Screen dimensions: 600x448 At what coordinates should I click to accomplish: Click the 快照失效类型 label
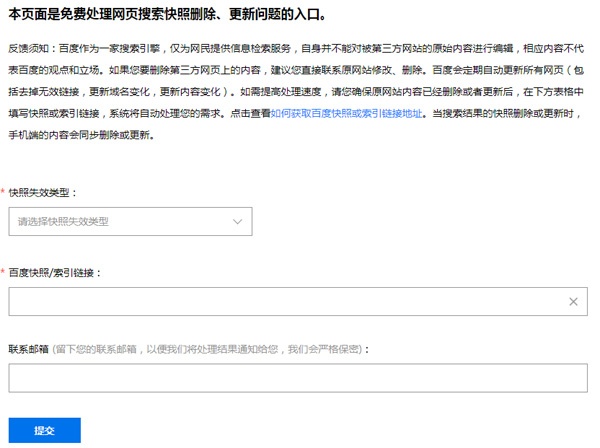coord(42,192)
